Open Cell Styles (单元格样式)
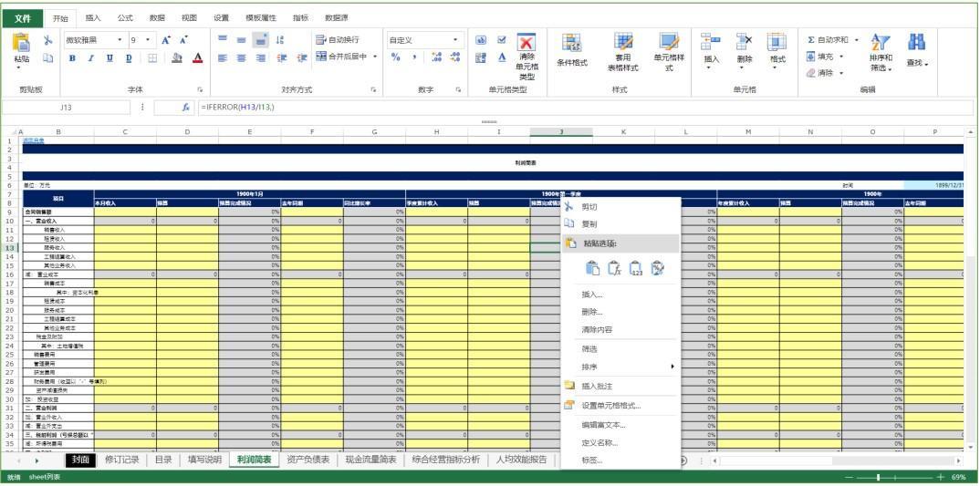 pyautogui.click(x=669, y=53)
